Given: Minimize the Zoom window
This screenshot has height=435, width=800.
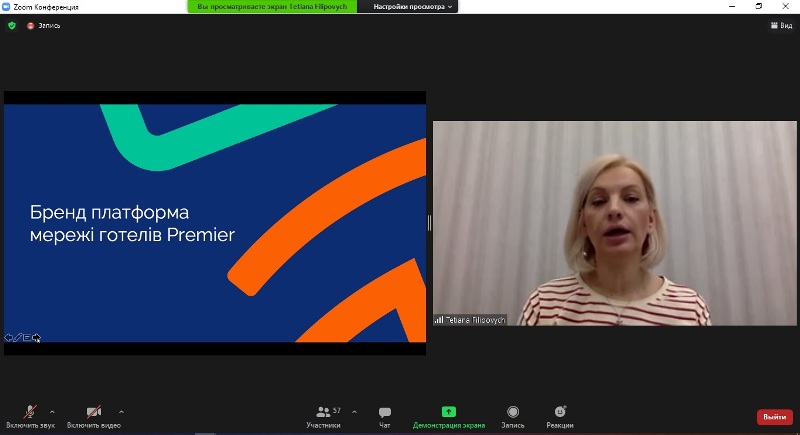Looking at the screenshot, I should click(732, 6).
